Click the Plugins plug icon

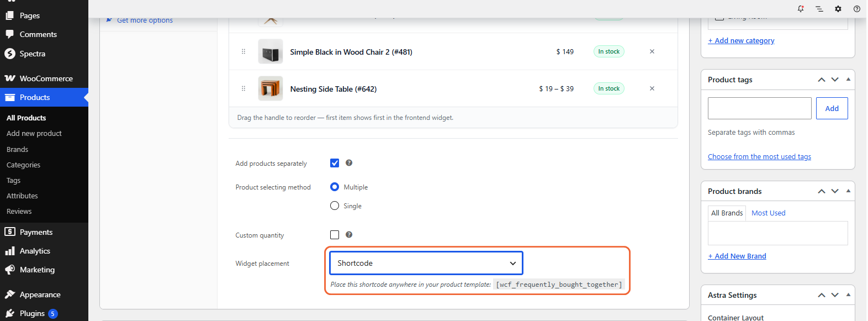click(x=10, y=313)
